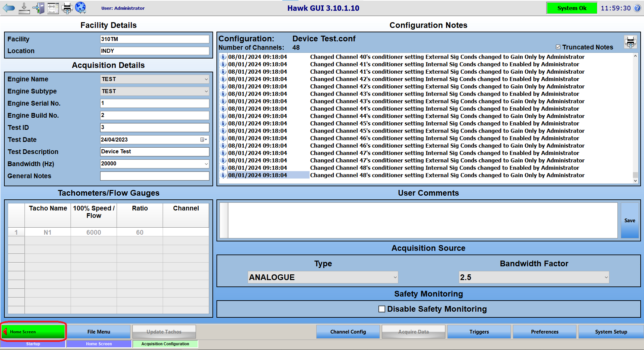
Task: Save the user comments
Action: (x=630, y=221)
